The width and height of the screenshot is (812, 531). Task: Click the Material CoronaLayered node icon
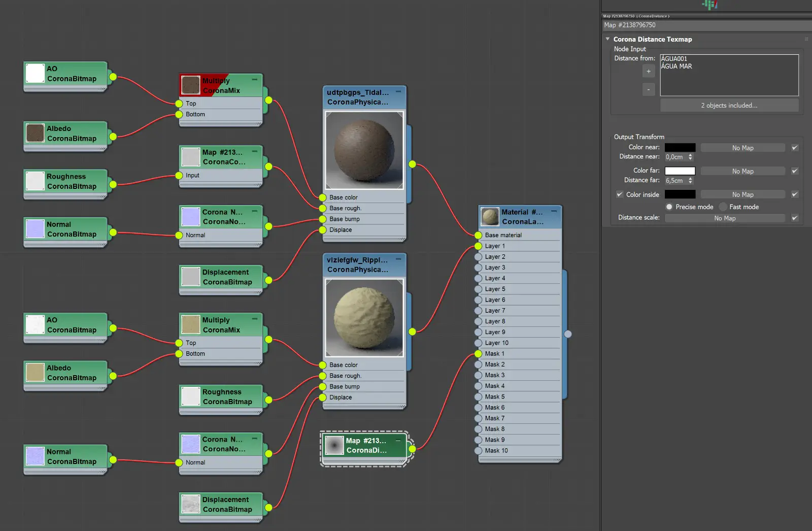489,216
